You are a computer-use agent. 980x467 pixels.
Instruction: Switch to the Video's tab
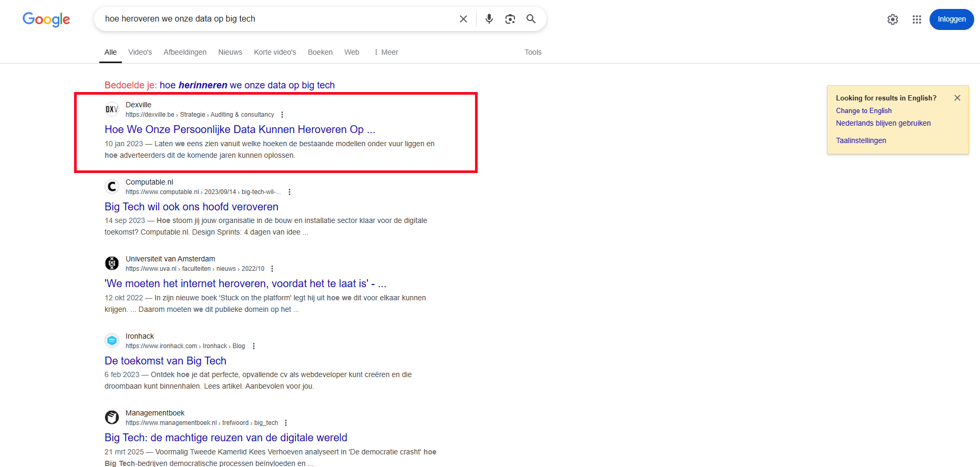[x=140, y=52]
